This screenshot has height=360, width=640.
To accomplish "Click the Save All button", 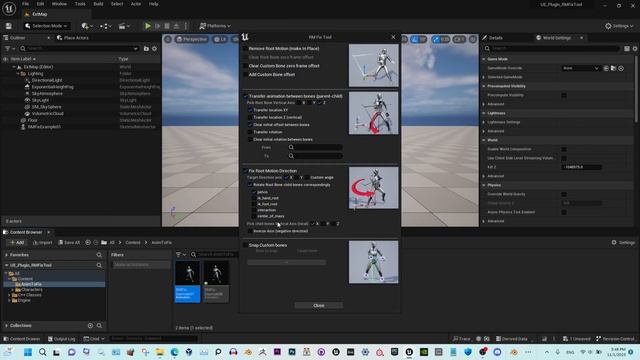I will point(69,242).
